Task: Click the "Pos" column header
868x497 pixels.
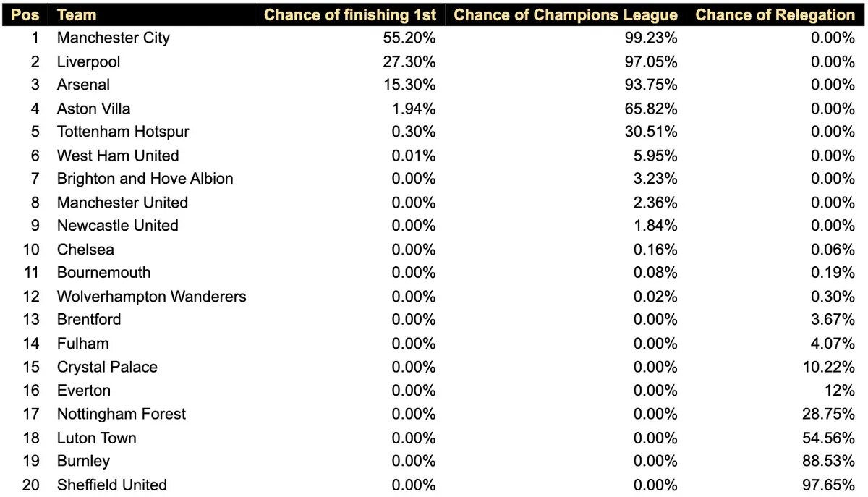Action: coord(25,14)
